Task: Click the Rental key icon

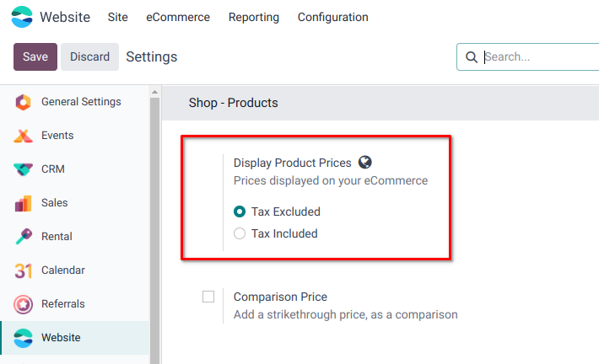Action: pos(24,237)
